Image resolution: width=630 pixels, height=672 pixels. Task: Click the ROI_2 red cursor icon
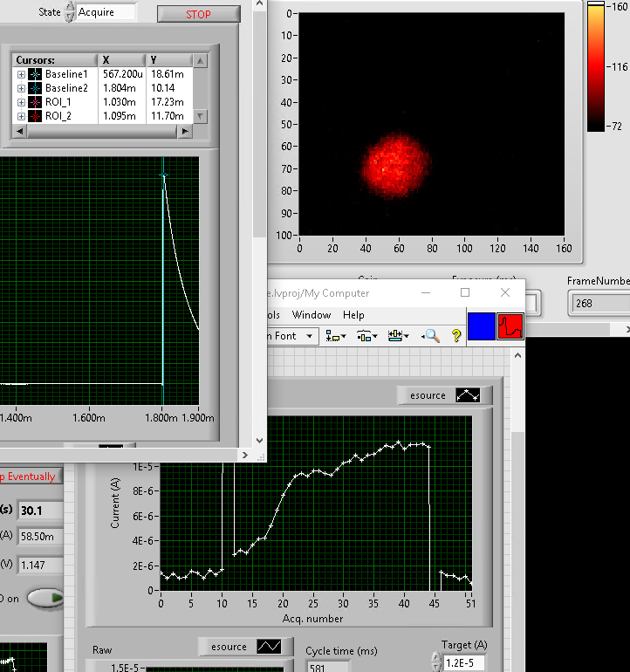coord(35,116)
